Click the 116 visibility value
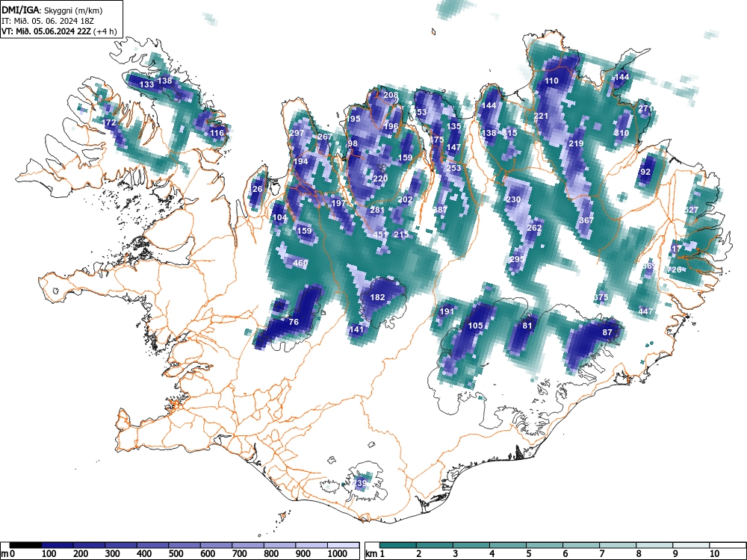 (217, 133)
